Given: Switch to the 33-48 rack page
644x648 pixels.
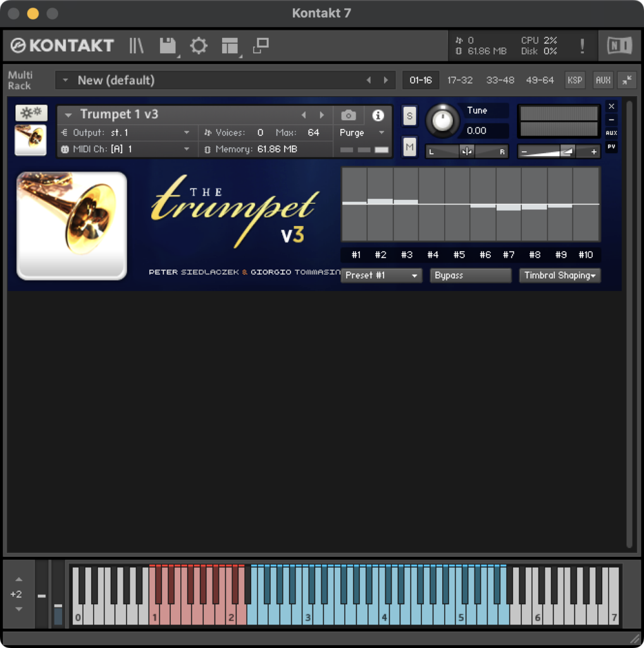Looking at the screenshot, I should (x=500, y=80).
